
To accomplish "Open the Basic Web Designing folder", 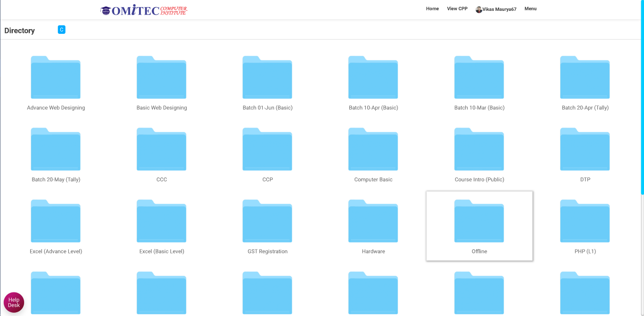I will 161,78.
